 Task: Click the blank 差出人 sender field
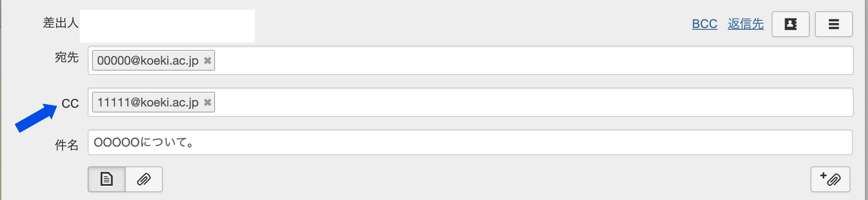167,26
